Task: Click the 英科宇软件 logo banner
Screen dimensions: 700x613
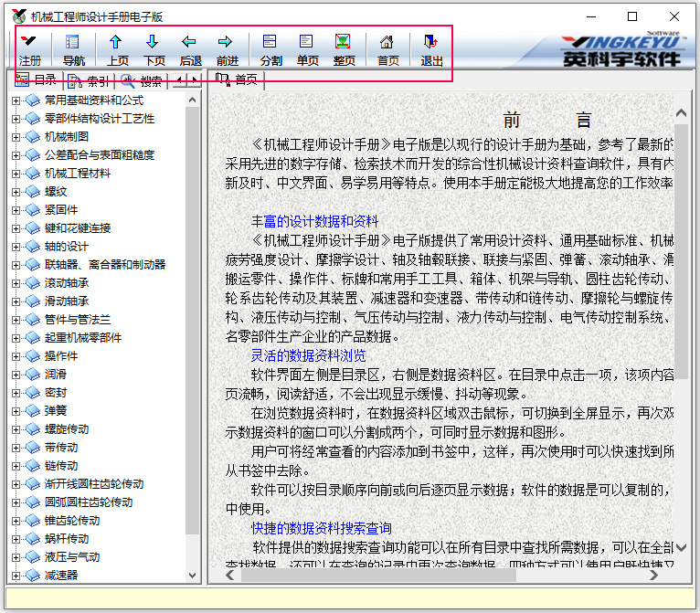Action: point(621,49)
